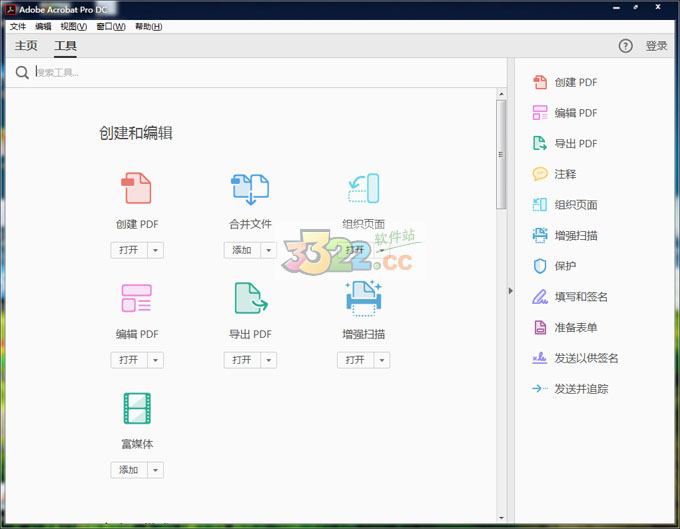Expand dropdown arrow next to 编辑 PDF 打开

tap(156, 360)
